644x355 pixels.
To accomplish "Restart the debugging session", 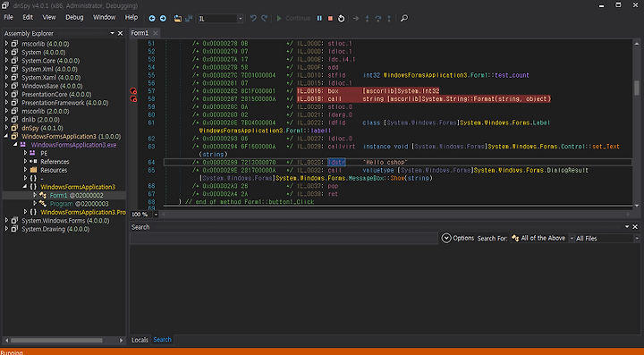I will 341,19.
